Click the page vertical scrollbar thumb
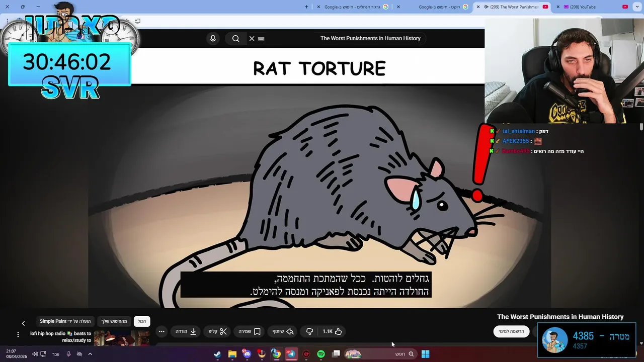The image size is (644, 362). [x=641, y=126]
